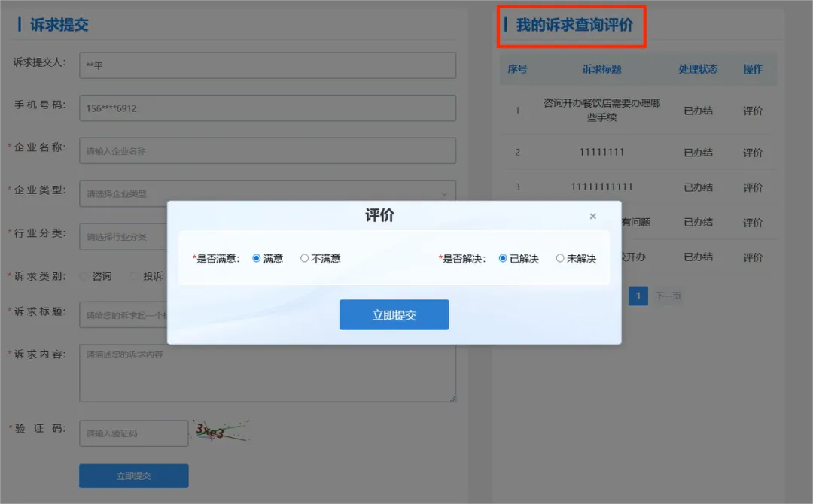This screenshot has height=504, width=813.
Task: Submit the form with bottom 立即提交 button
Action: point(133,475)
